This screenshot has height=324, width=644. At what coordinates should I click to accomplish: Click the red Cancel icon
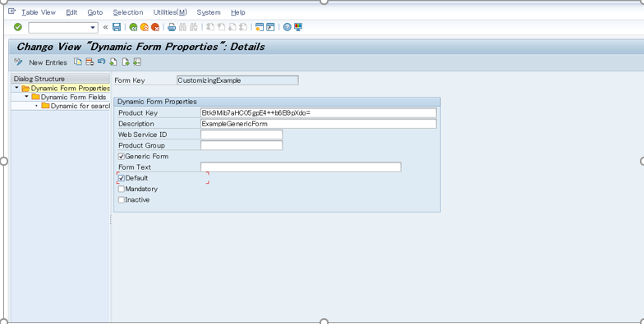(155, 27)
